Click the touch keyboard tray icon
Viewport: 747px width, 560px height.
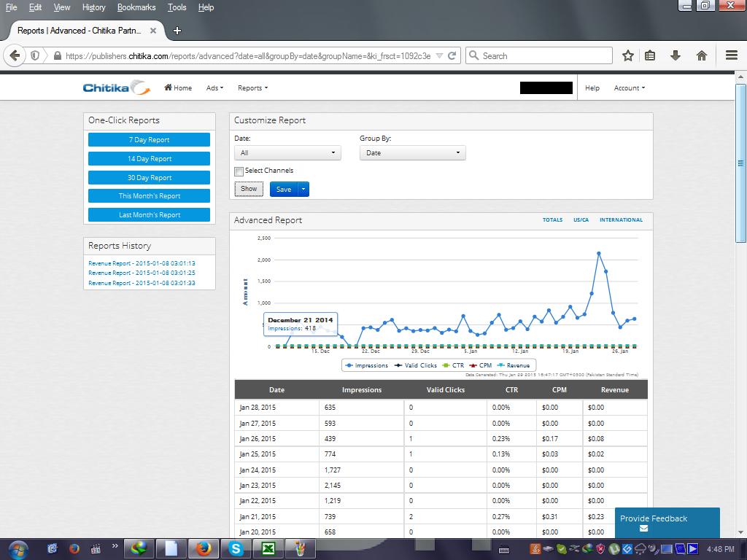tap(504, 550)
